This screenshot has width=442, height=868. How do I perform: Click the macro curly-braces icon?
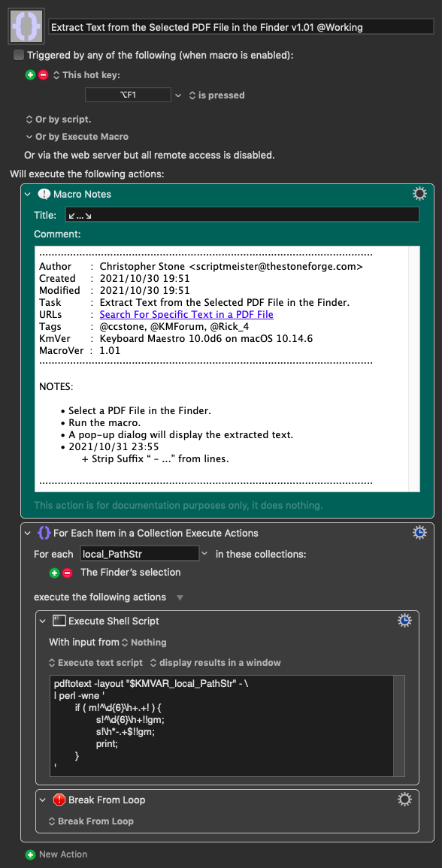(x=26, y=26)
